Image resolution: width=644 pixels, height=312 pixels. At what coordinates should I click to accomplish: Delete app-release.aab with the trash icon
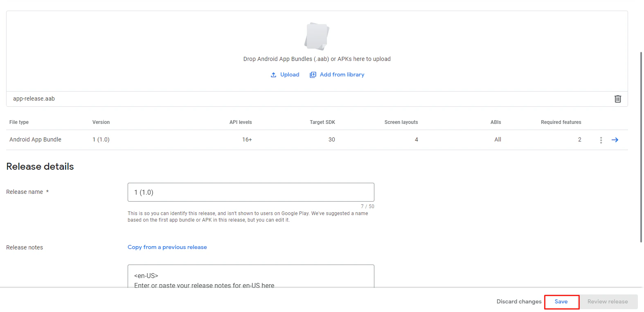(618, 99)
